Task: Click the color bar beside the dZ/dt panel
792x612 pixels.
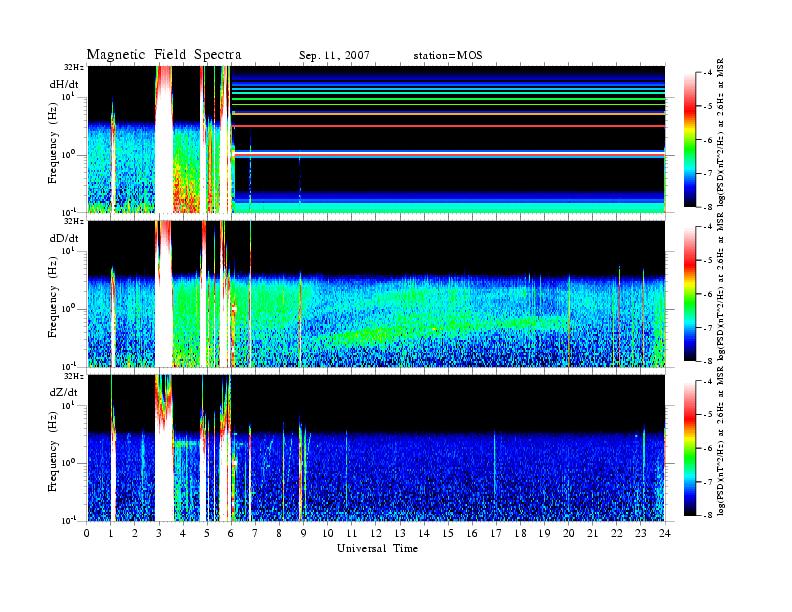Action: point(689,448)
